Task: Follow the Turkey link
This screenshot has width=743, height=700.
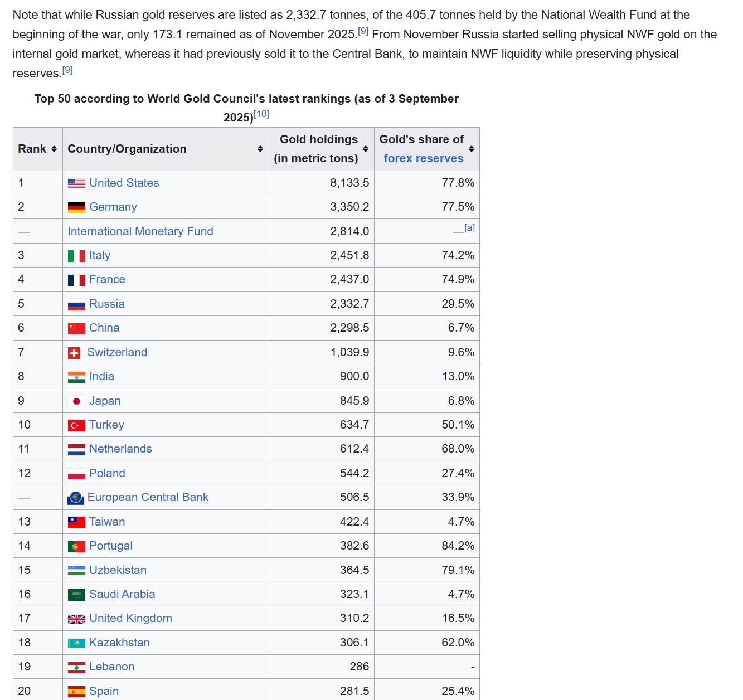Action: pos(106,425)
